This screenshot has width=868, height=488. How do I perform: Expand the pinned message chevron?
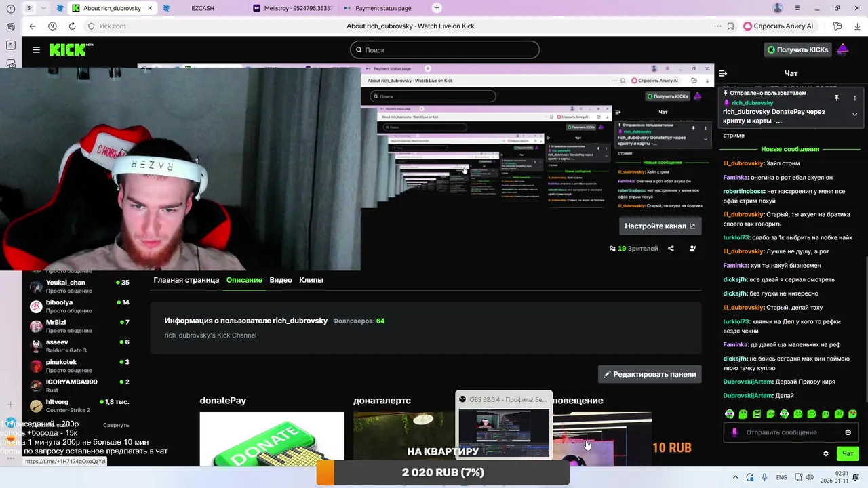pos(854,114)
